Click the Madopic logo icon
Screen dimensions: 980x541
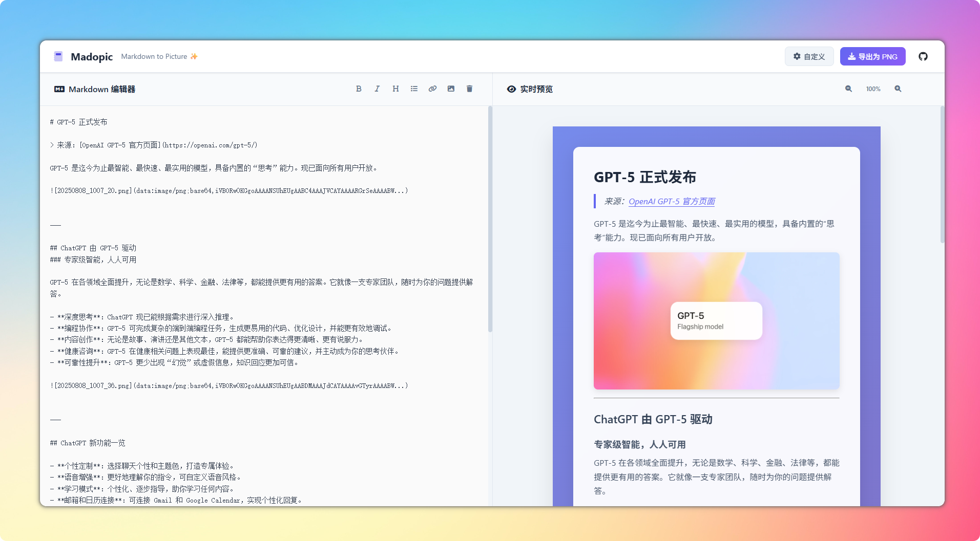tap(58, 56)
